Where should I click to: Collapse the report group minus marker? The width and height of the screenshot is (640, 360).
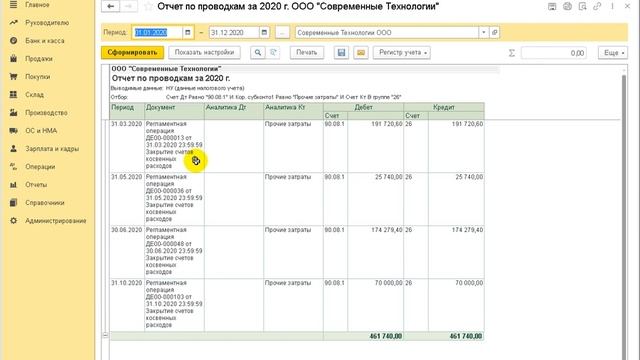click(105, 335)
